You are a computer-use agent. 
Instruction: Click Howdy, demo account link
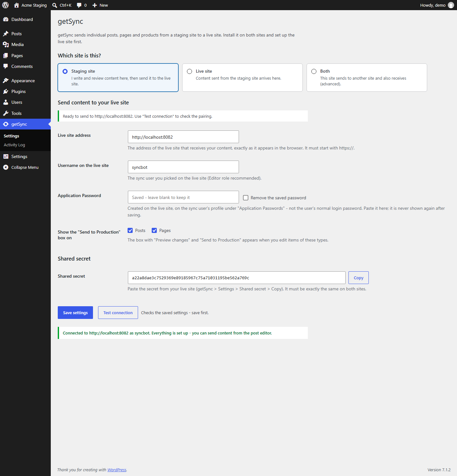437,5
